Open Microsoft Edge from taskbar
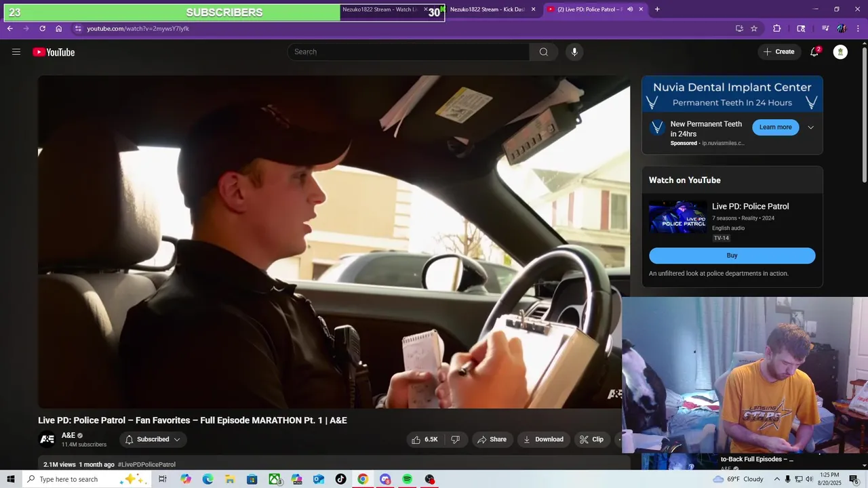 pyautogui.click(x=208, y=479)
